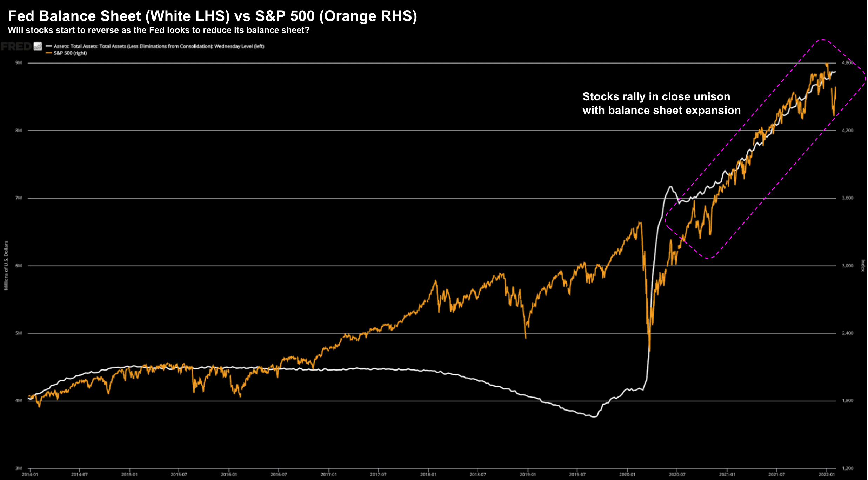Click the 3M left axis label

coord(19,468)
